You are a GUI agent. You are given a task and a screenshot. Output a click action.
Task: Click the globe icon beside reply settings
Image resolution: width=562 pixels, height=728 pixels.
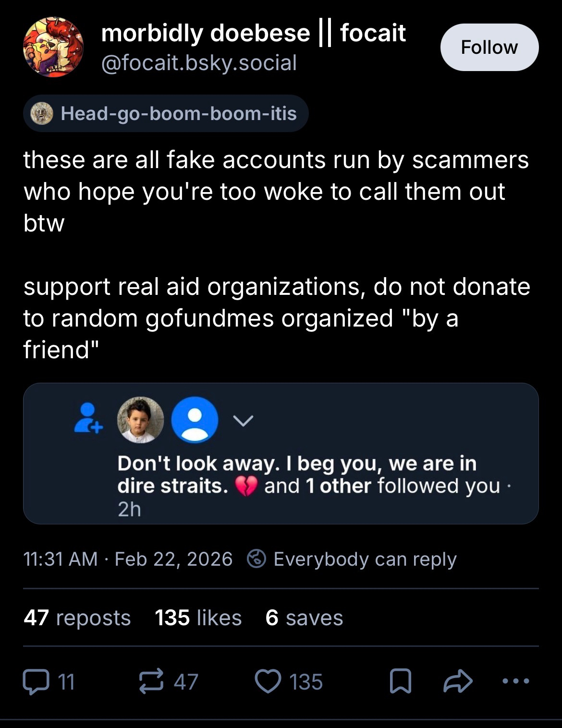coord(257,559)
